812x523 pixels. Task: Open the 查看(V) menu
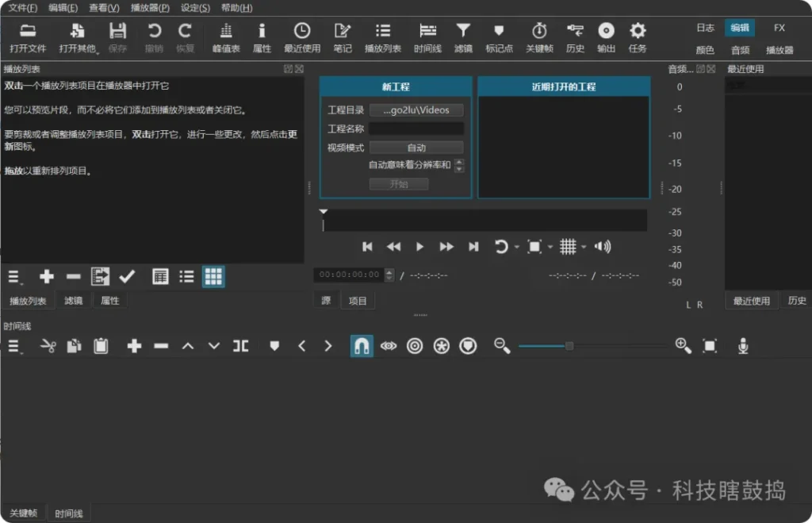point(104,8)
